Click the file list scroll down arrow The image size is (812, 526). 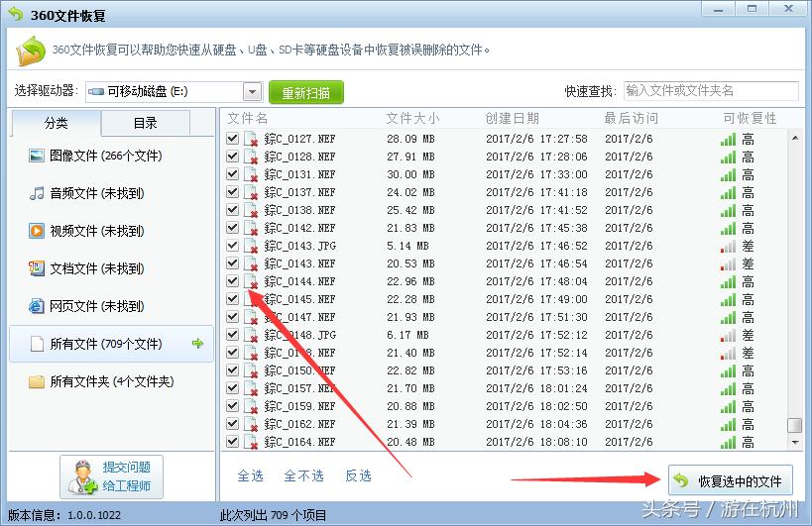[795, 442]
